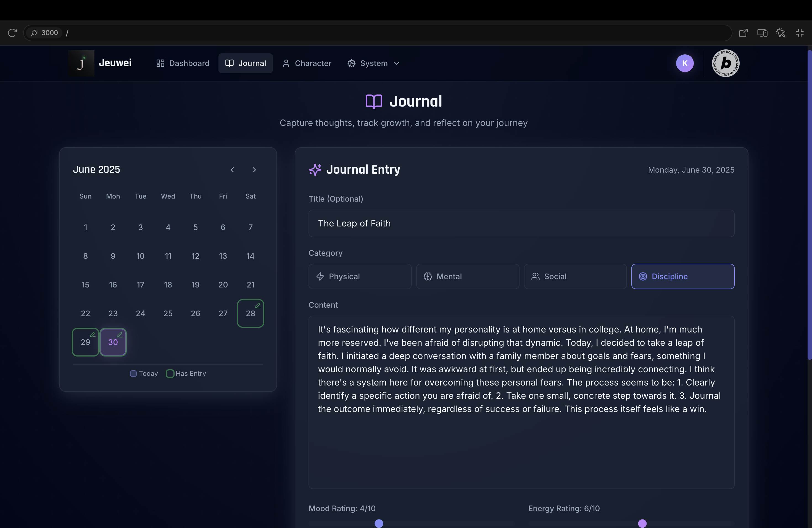Open preview in new tab icon
The width and height of the screenshot is (812, 528).
pos(743,33)
